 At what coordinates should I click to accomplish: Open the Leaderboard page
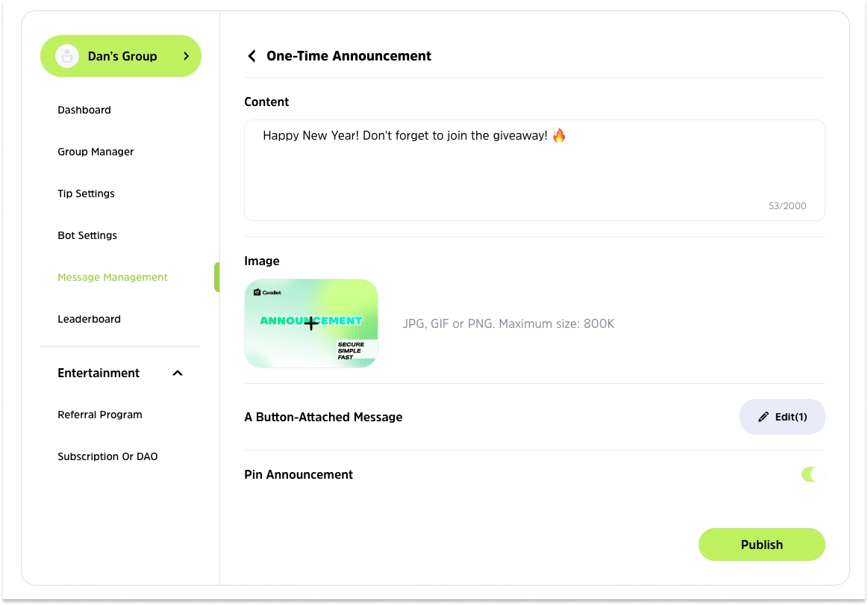pos(89,319)
